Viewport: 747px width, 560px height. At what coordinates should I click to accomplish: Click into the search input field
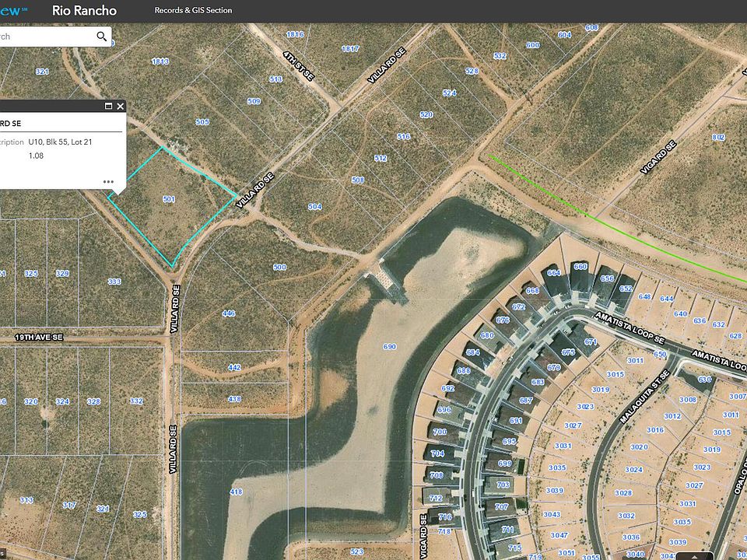click(x=47, y=37)
